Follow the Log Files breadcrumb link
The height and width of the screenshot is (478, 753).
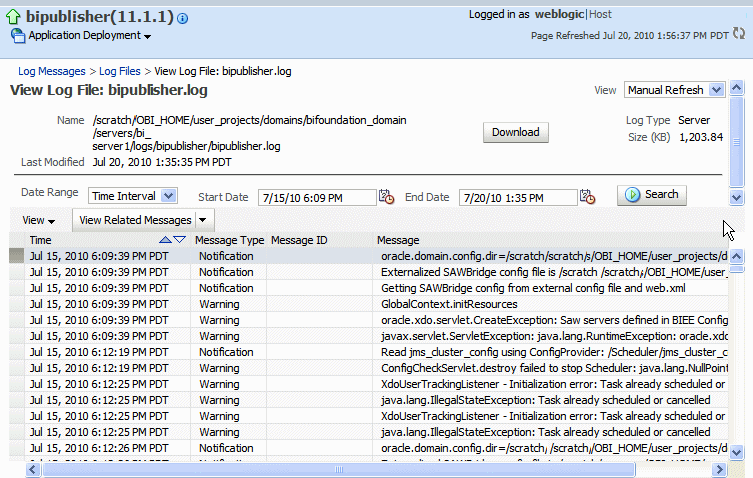[x=120, y=71]
